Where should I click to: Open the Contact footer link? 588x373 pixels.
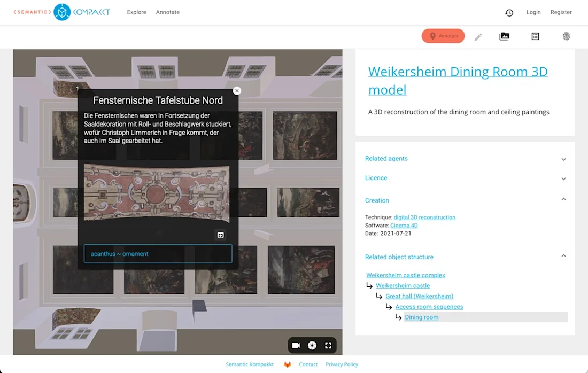pyautogui.click(x=308, y=364)
